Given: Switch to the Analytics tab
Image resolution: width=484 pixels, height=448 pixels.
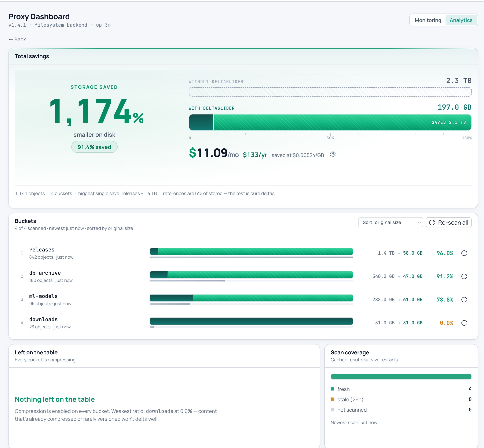Looking at the screenshot, I should click(461, 20).
